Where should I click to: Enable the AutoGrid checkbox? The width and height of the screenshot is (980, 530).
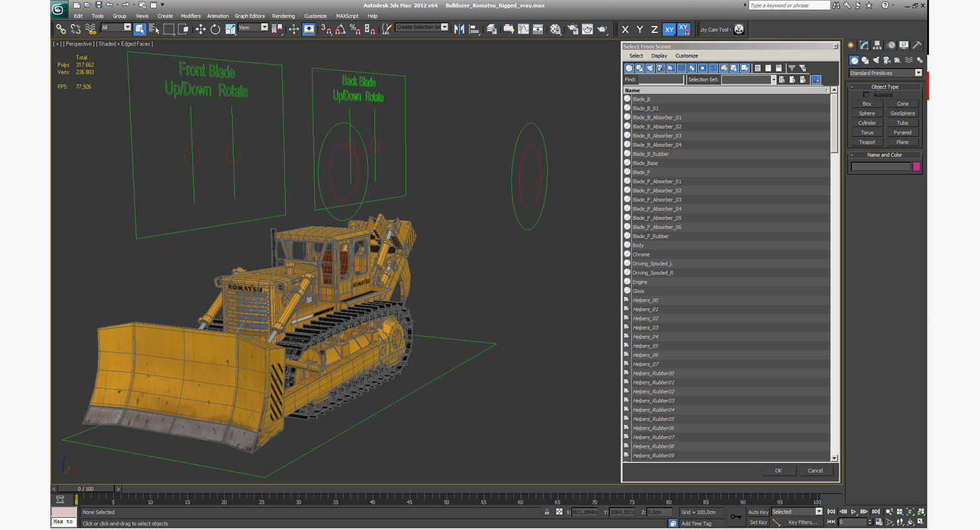[x=866, y=95]
